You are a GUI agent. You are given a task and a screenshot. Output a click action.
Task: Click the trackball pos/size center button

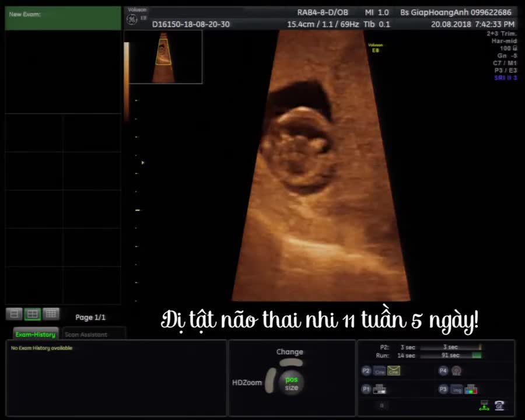(291, 383)
